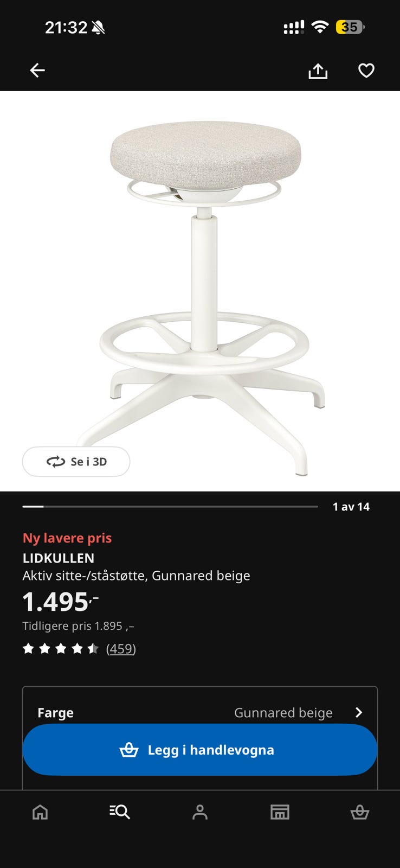Toggle the heart favorite icon

(x=366, y=71)
